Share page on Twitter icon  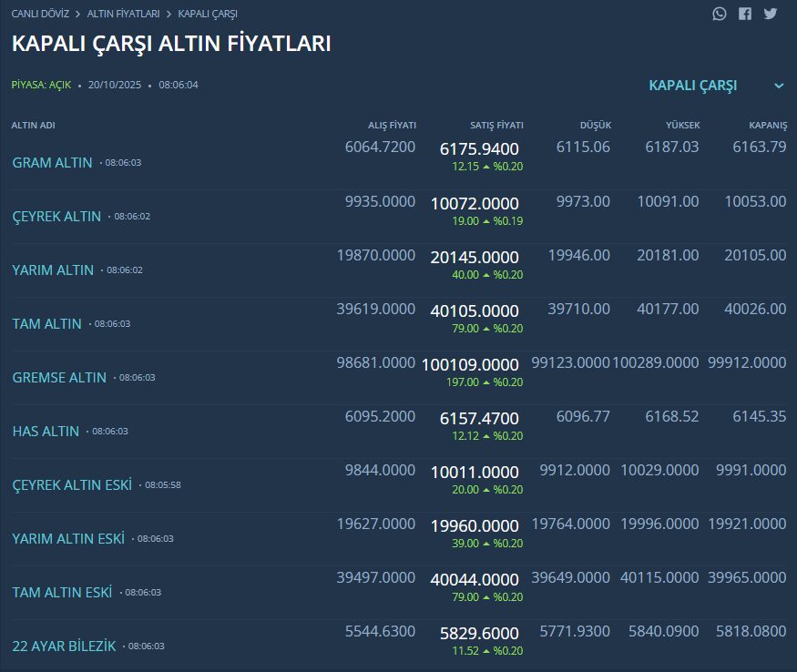coord(771,14)
